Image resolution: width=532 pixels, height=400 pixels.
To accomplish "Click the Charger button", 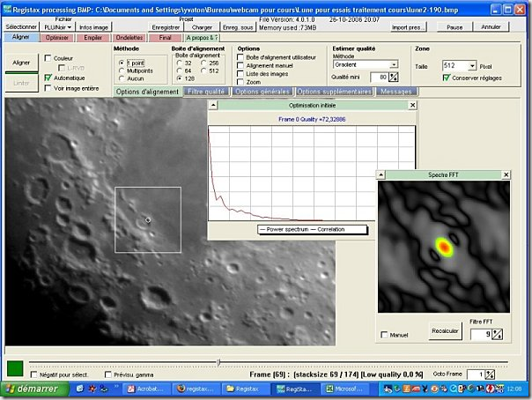I will (x=202, y=27).
